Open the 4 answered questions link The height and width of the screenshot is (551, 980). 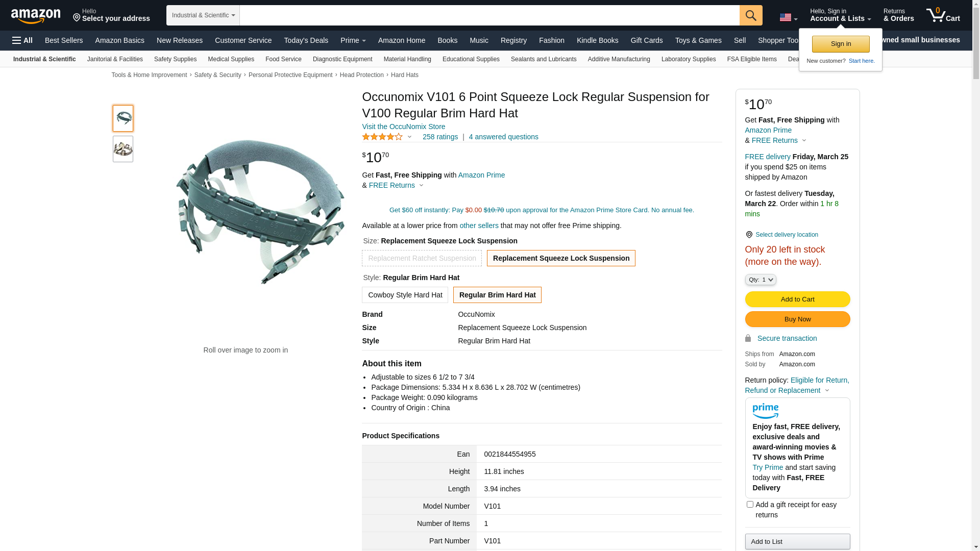(x=503, y=137)
